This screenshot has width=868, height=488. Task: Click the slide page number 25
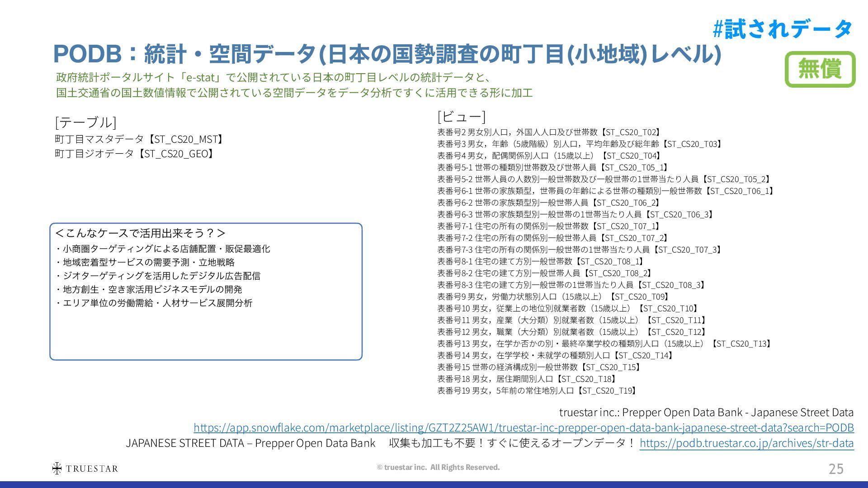coord(835,469)
